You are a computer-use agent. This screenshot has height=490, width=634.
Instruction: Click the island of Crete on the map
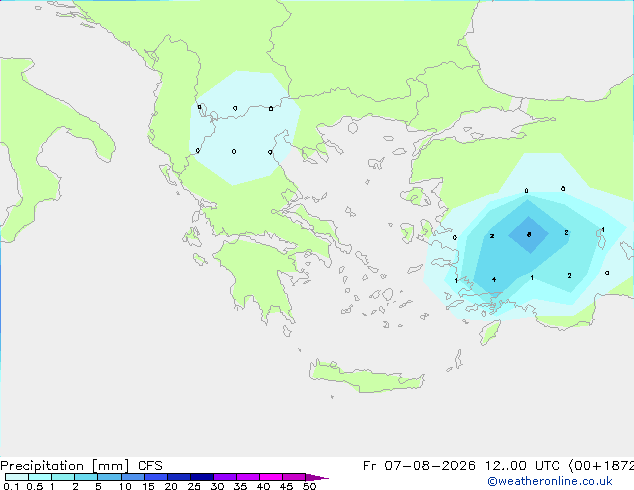366,378
